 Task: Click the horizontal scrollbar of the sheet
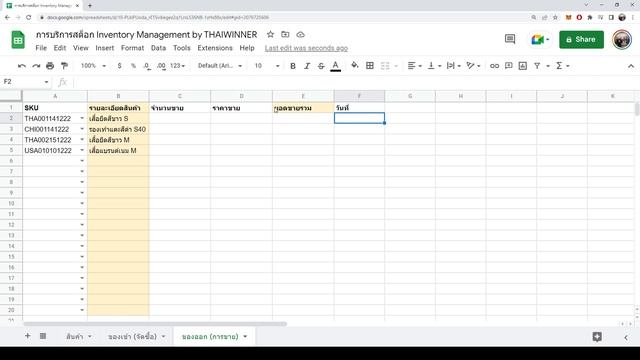tap(155, 324)
